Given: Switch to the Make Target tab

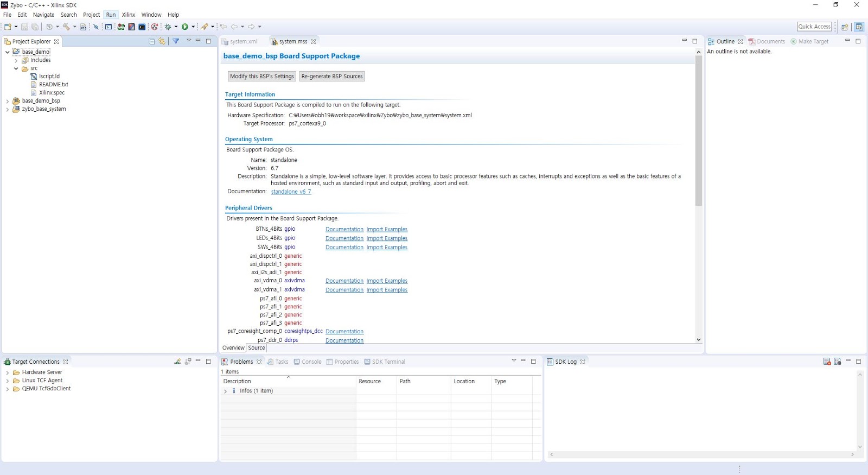Looking at the screenshot, I should 809,42.
